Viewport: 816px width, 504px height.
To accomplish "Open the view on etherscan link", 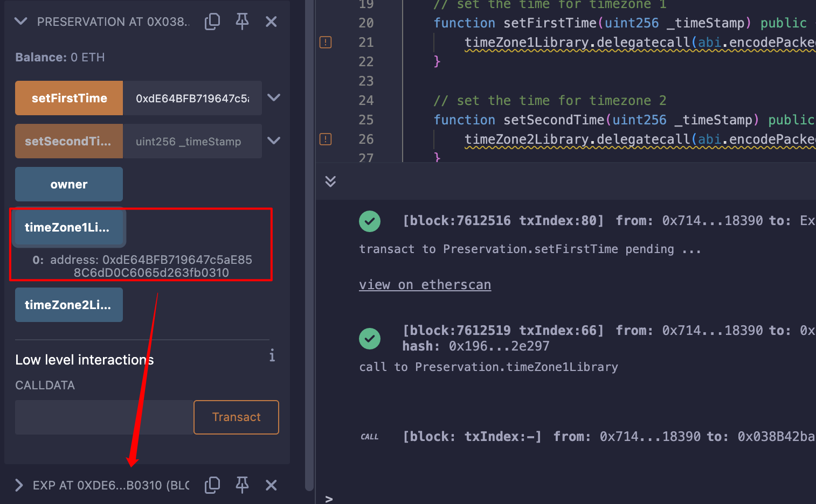I will tap(425, 285).
